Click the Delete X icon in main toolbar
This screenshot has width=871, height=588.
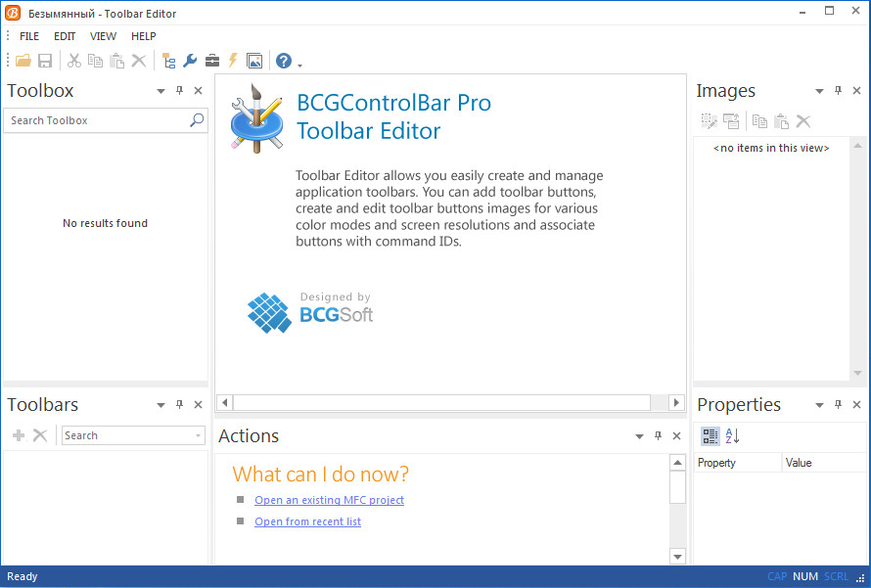139,61
